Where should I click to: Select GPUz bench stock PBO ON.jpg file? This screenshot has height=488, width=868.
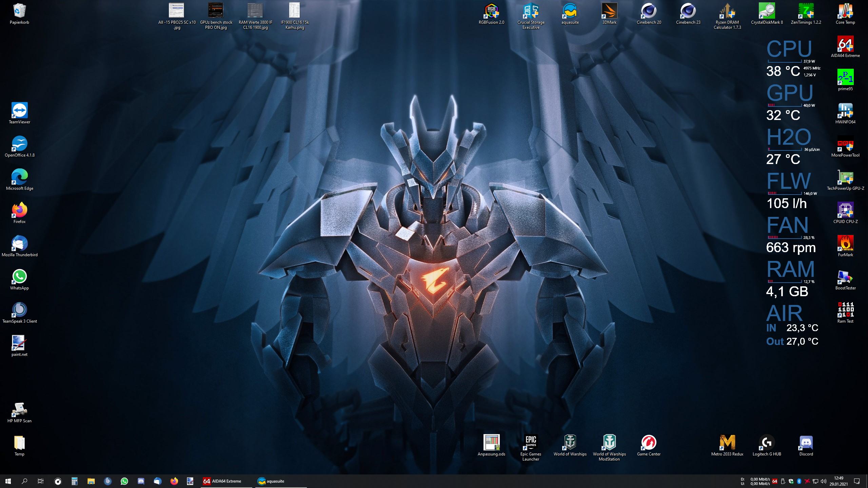(x=216, y=16)
